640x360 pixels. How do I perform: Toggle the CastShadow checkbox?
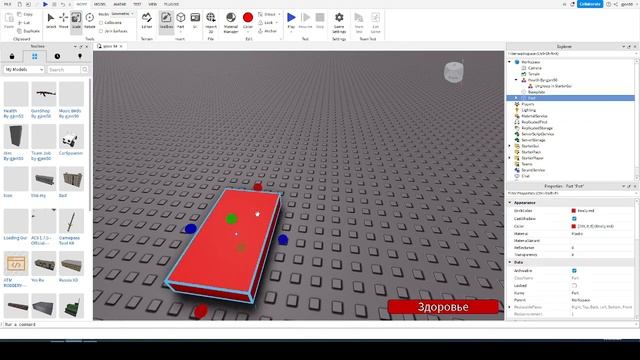[574, 218]
